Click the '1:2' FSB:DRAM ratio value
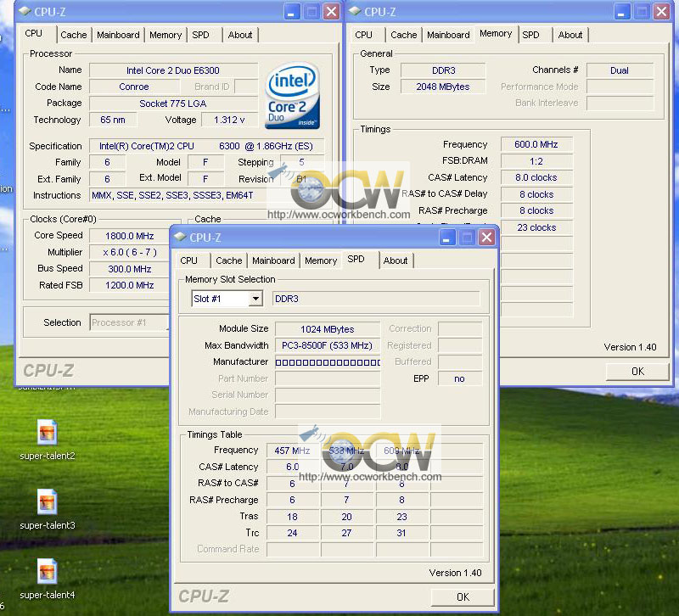Image resolution: width=679 pixels, height=616 pixels. tap(536, 161)
